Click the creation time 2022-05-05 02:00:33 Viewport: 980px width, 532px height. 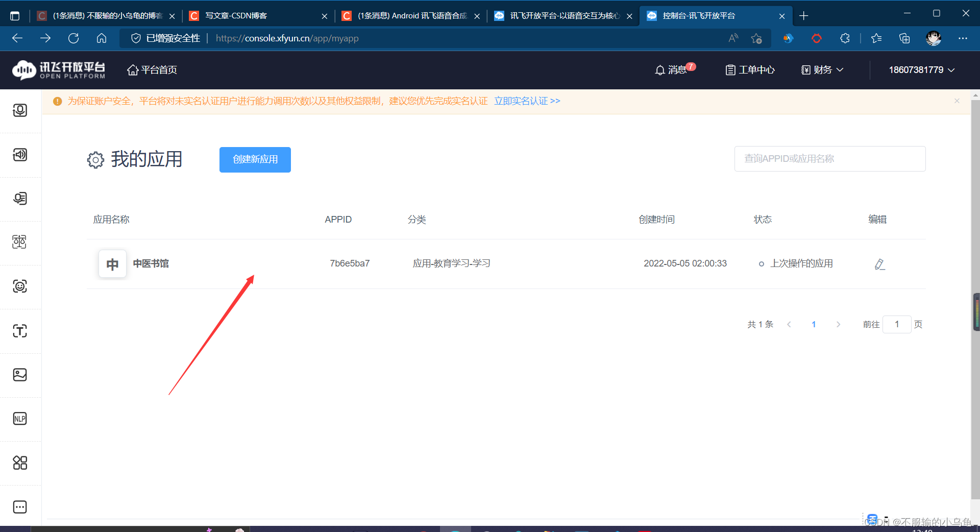685,263
